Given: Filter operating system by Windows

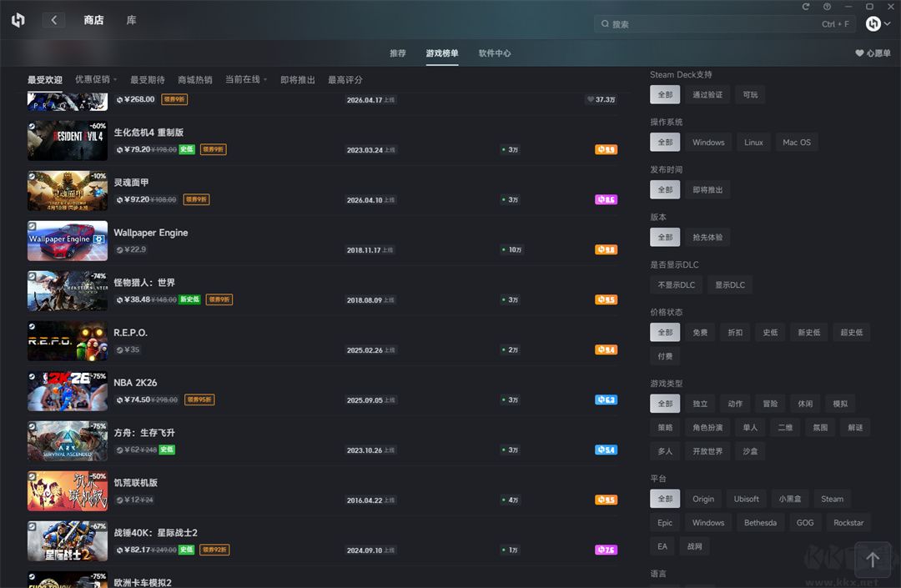Looking at the screenshot, I should (x=708, y=143).
